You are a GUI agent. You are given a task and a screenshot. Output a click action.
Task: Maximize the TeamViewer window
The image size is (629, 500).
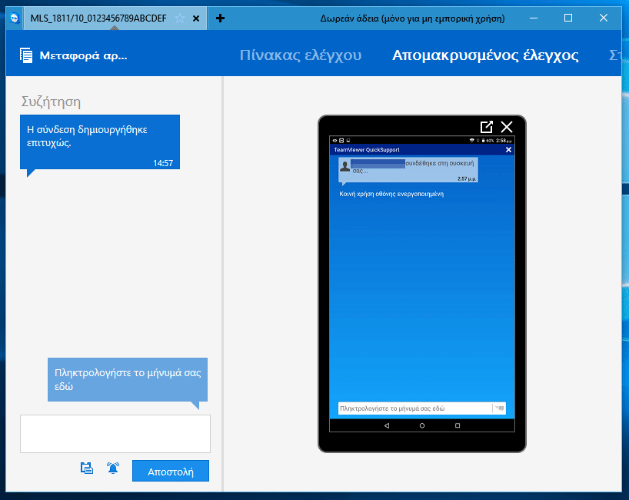click(x=568, y=18)
